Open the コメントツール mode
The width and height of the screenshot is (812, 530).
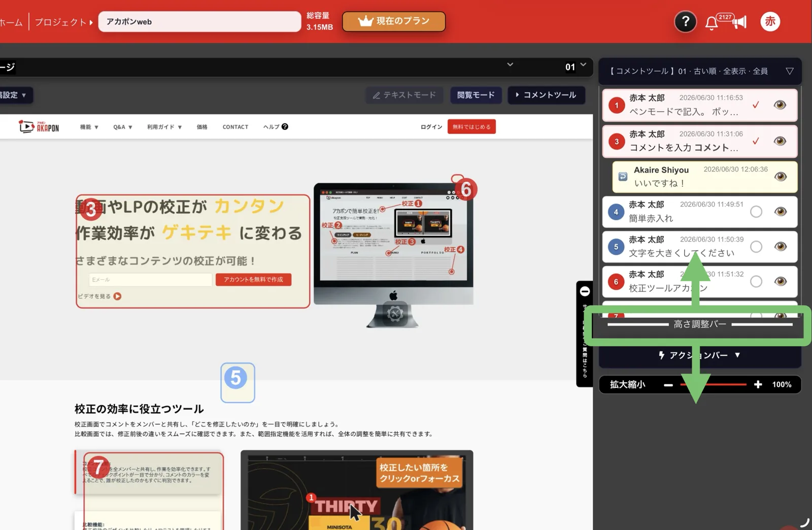(546, 95)
